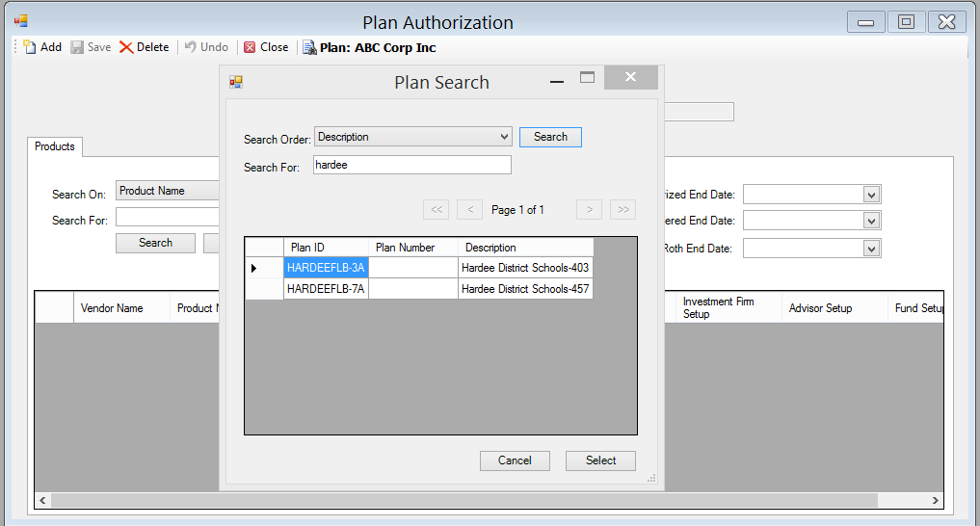Click the Plan: ABC Corp Inc toolbar item
Viewport: 980px width, 526px height.
click(x=369, y=47)
